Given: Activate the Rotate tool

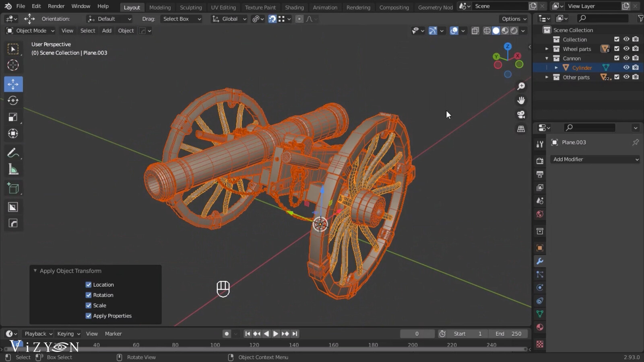Looking at the screenshot, I should coord(13,101).
